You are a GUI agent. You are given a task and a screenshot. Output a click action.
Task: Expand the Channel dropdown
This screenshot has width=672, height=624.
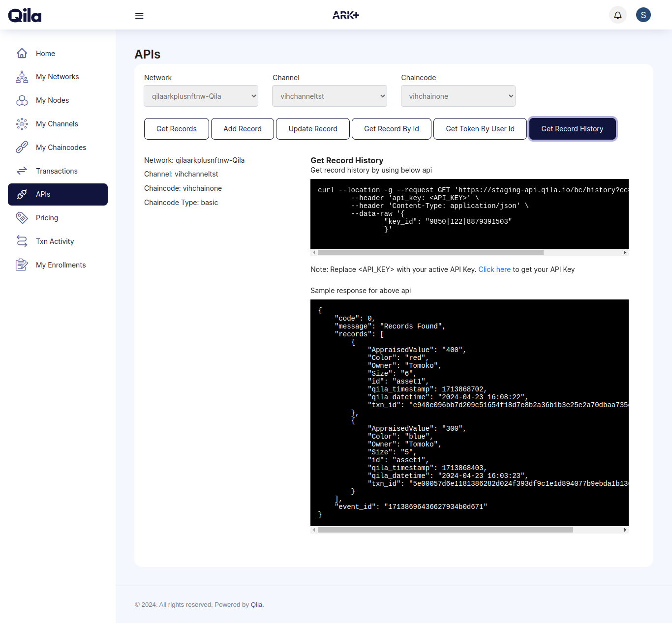click(x=330, y=96)
